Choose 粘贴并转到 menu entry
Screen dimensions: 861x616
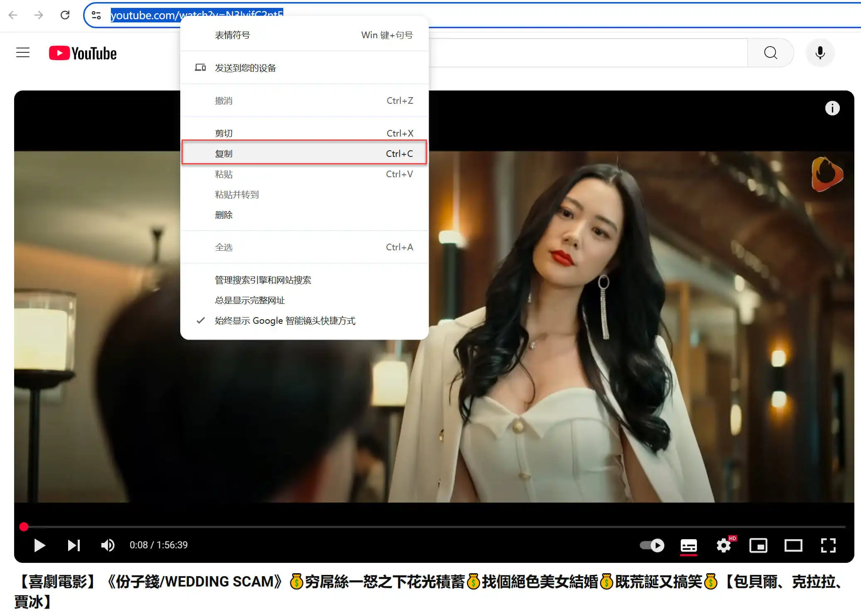(x=304, y=194)
